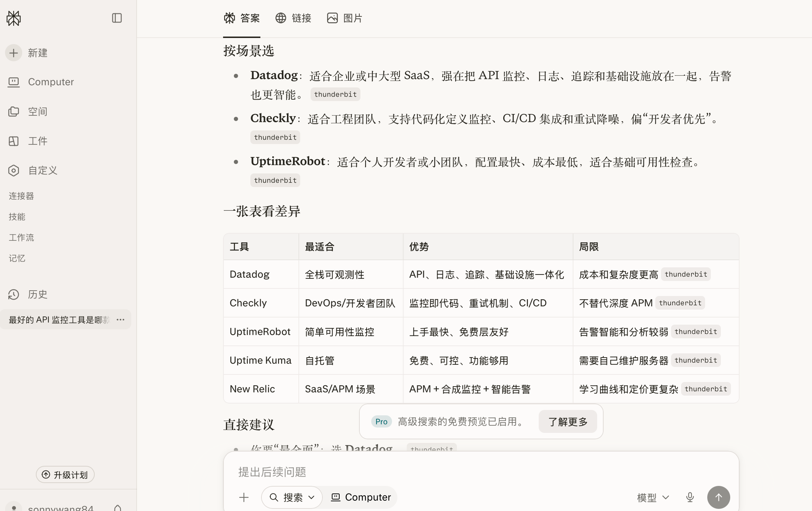Viewport: 812px width, 511px height.
Task: Switch to the 链接 tab
Action: tap(293, 18)
